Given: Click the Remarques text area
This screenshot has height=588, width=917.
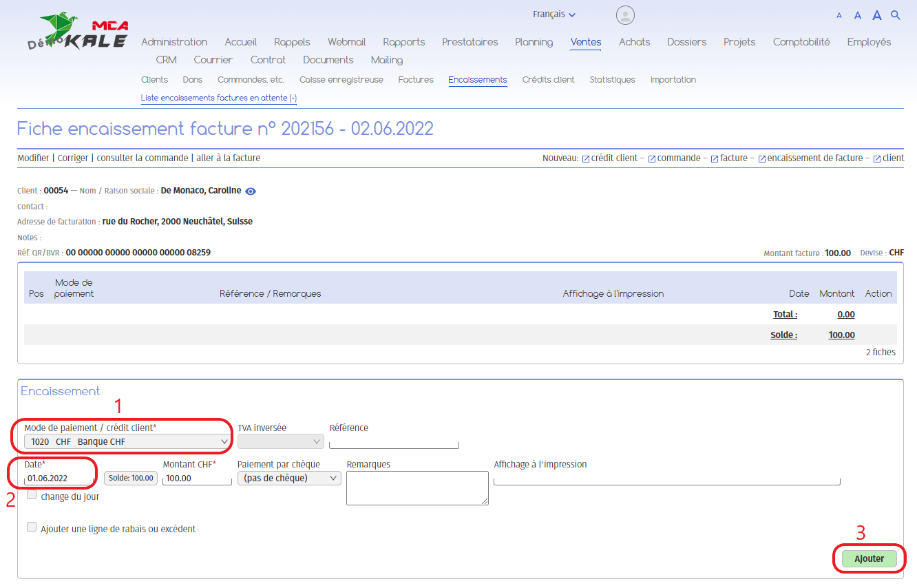Looking at the screenshot, I should point(418,488).
